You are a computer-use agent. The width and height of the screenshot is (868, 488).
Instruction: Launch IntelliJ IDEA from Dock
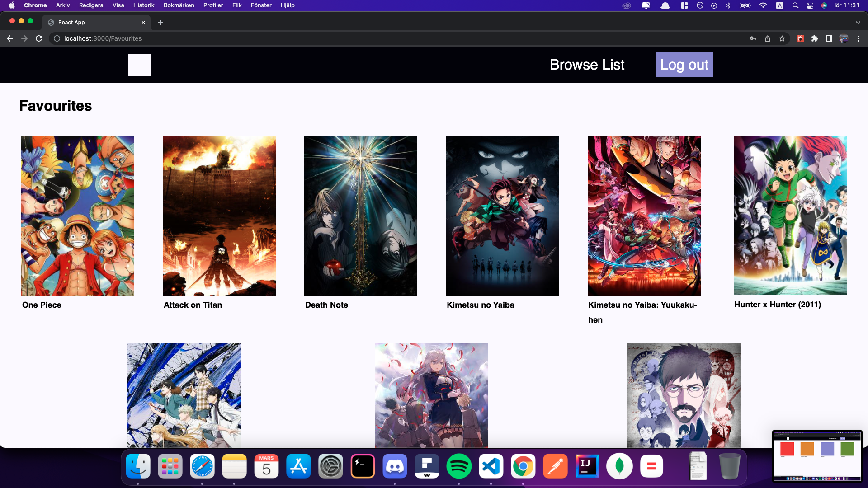587,466
